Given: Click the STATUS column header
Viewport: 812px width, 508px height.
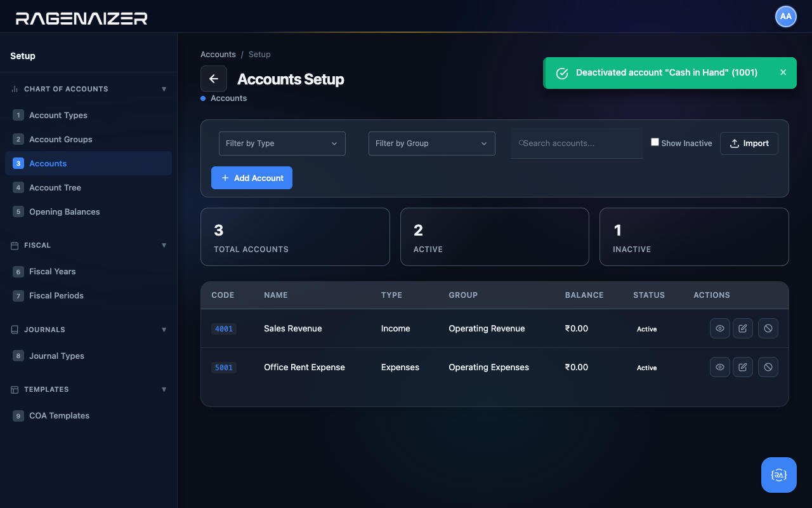Looking at the screenshot, I should click(649, 295).
